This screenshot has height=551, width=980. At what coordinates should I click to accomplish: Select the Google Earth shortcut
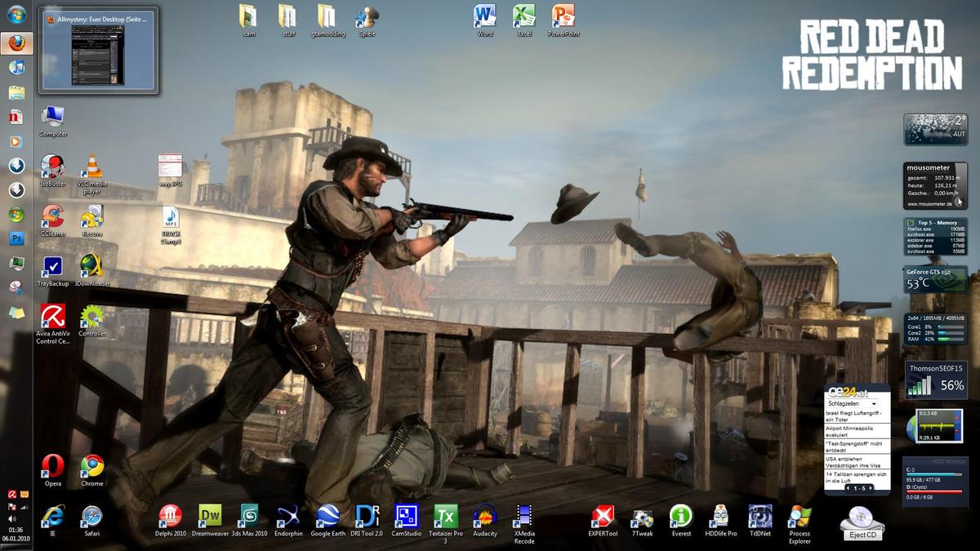(327, 521)
